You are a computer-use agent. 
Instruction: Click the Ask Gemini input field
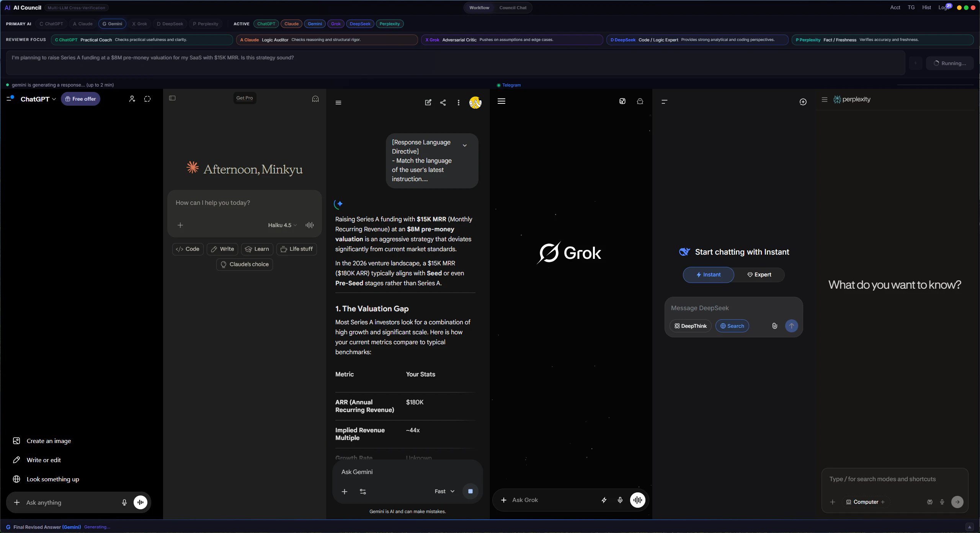point(407,472)
